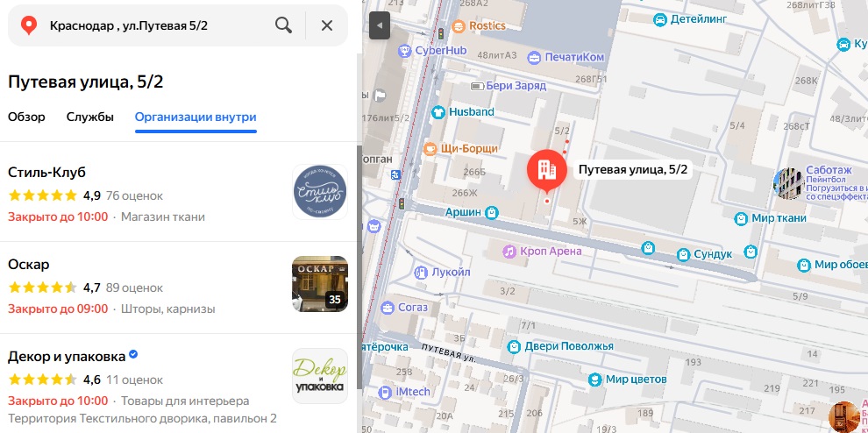Select the Rostics restaurant map icon
868x433 pixels.
(459, 26)
